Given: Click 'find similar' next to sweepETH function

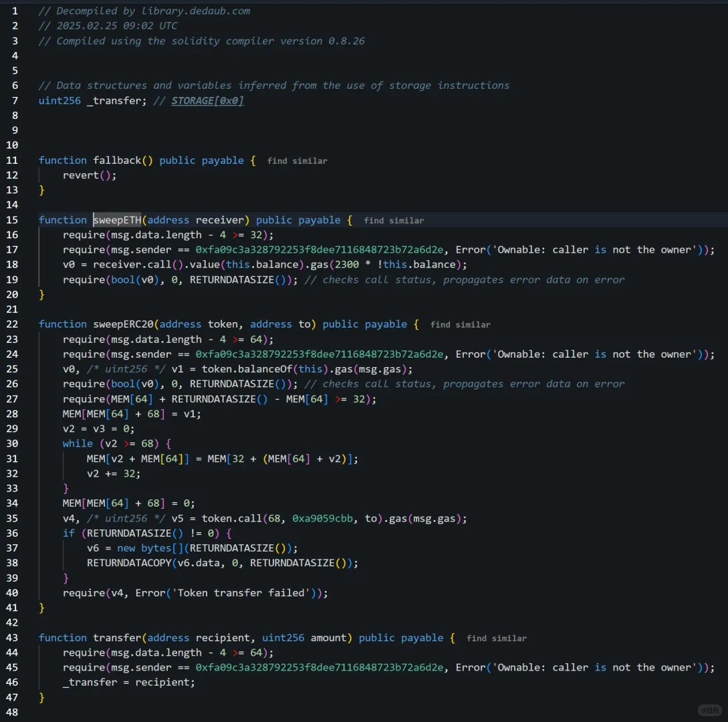Looking at the screenshot, I should pos(394,221).
